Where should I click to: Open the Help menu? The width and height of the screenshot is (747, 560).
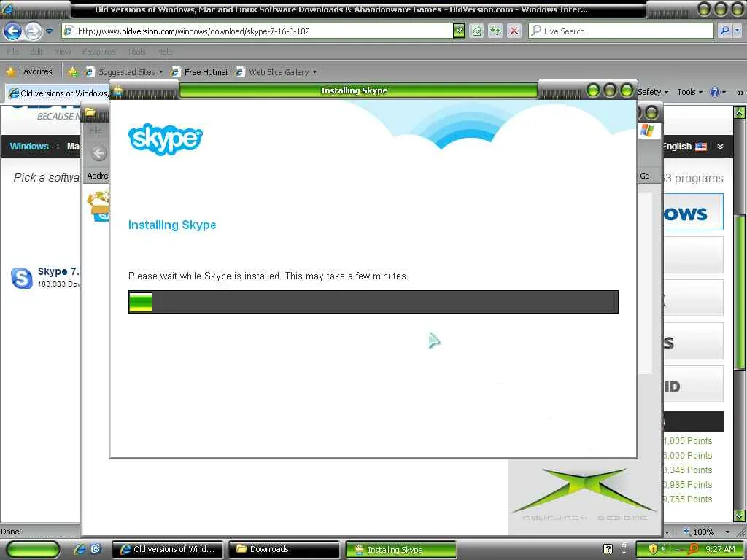[164, 52]
